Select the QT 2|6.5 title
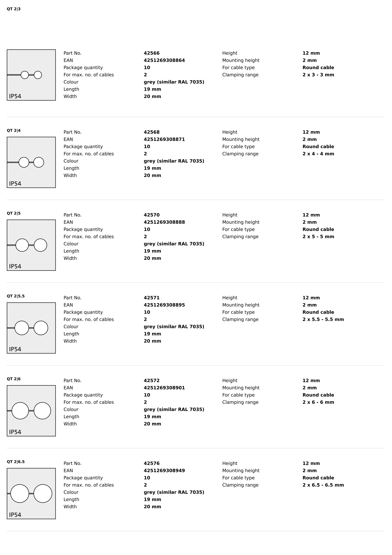392x555 pixels. pyautogui.click(x=16, y=462)
